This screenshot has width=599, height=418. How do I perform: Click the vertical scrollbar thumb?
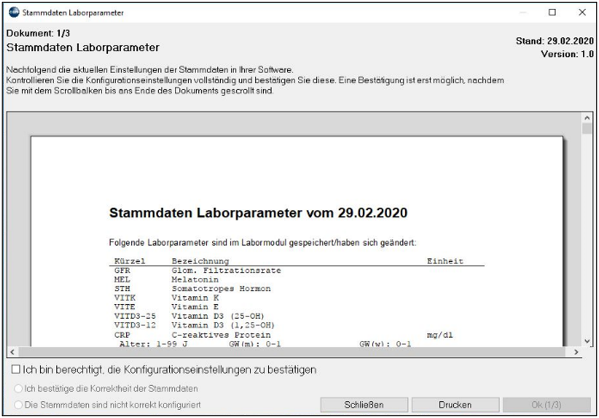pyautogui.click(x=587, y=128)
